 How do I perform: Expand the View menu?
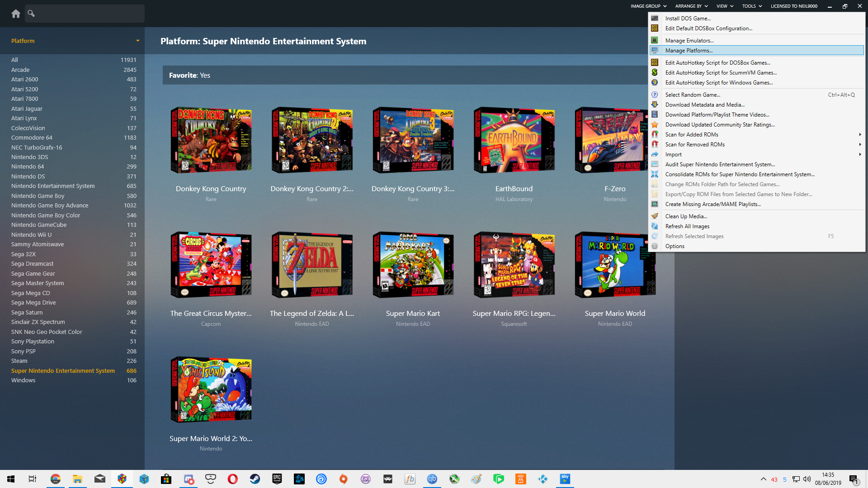[x=725, y=6]
